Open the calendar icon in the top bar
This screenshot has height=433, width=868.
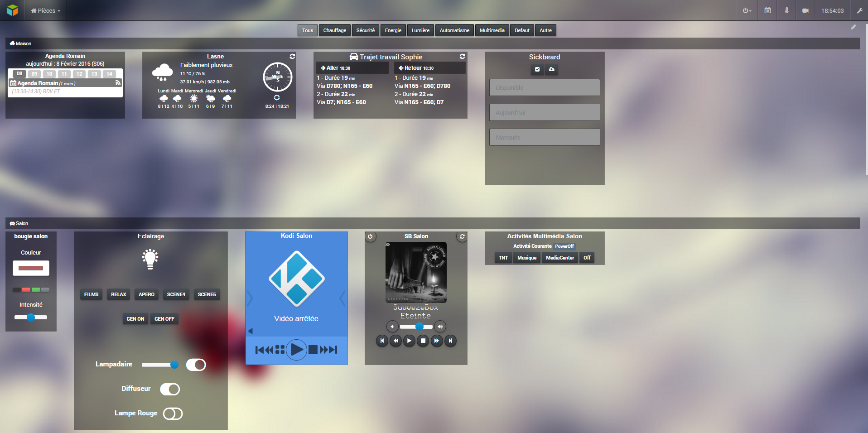click(767, 10)
